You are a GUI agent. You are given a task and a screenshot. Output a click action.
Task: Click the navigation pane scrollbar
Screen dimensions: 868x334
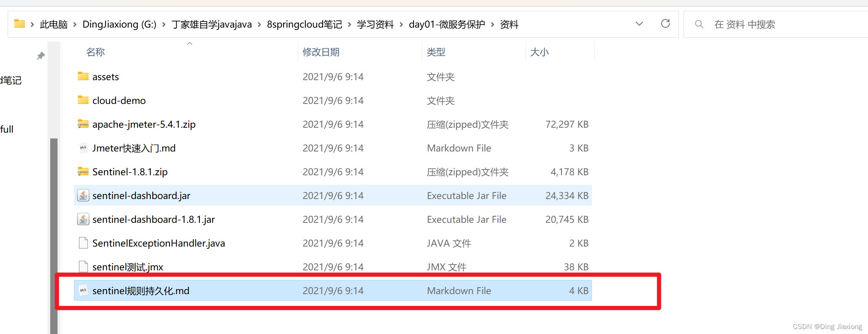[x=54, y=236]
